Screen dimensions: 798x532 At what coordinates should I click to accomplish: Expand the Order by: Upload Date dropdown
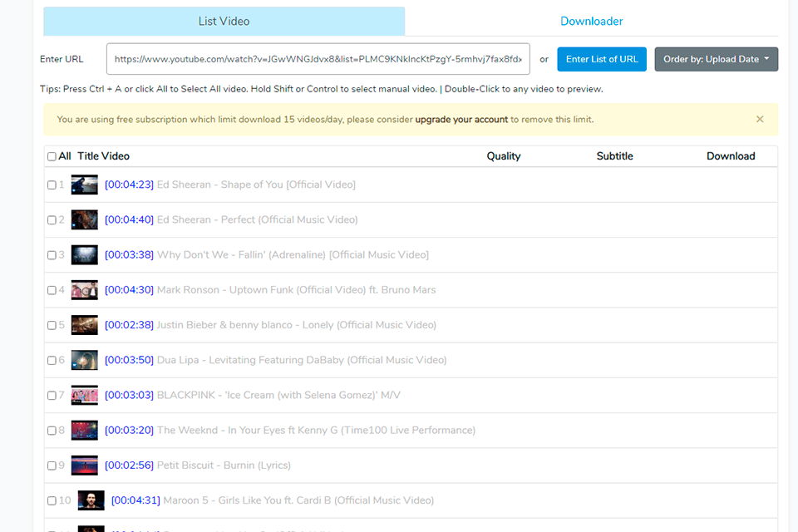(x=716, y=59)
